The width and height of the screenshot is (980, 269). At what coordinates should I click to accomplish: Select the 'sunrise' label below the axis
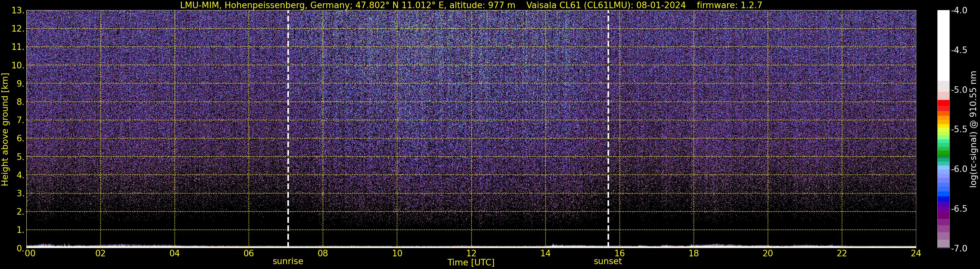point(288,262)
